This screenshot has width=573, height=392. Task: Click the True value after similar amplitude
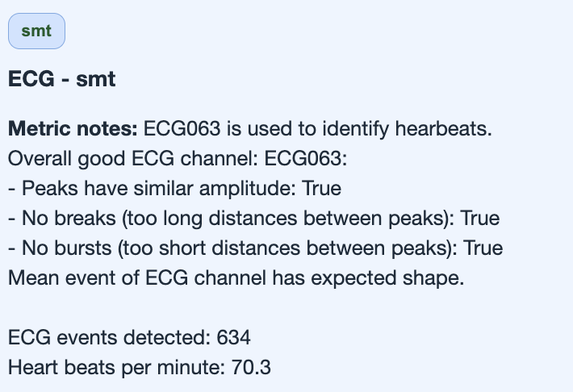point(322,189)
